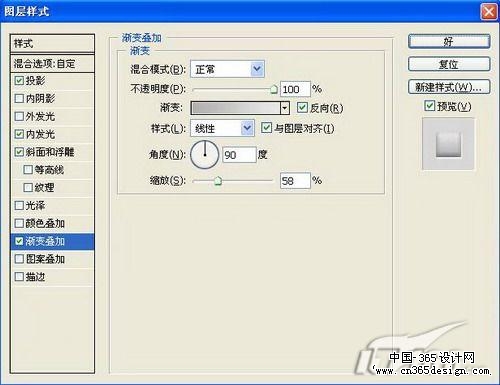The height and width of the screenshot is (385, 500).
Task: Click the 复位 button
Action: click(x=449, y=64)
